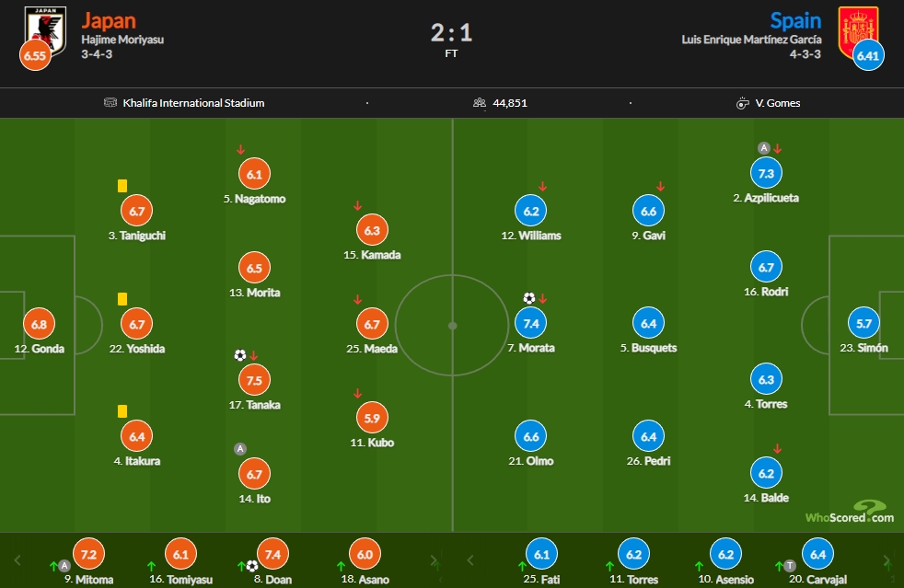The height and width of the screenshot is (588, 904).
Task: Open the Spain team name link
Action: point(795,21)
